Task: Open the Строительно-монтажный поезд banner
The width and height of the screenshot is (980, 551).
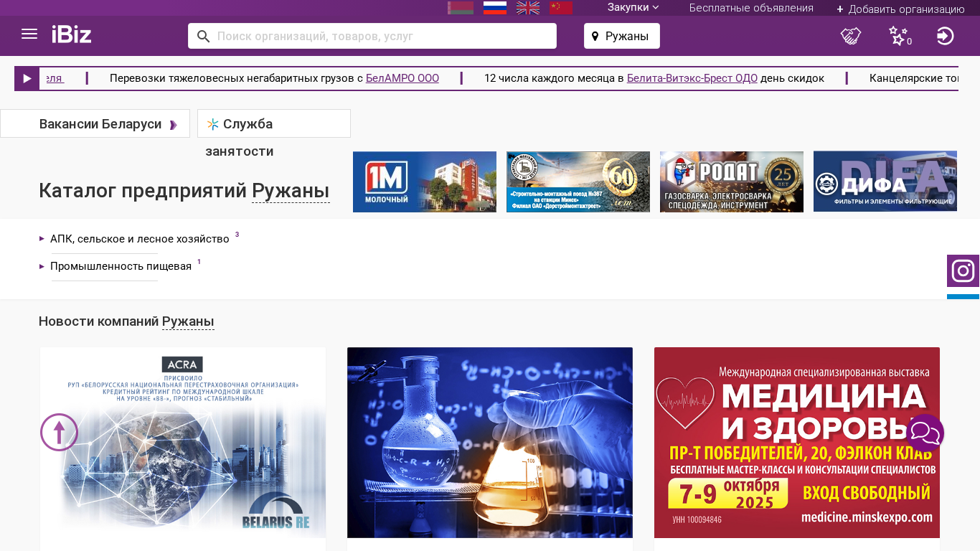Action: coord(578,182)
